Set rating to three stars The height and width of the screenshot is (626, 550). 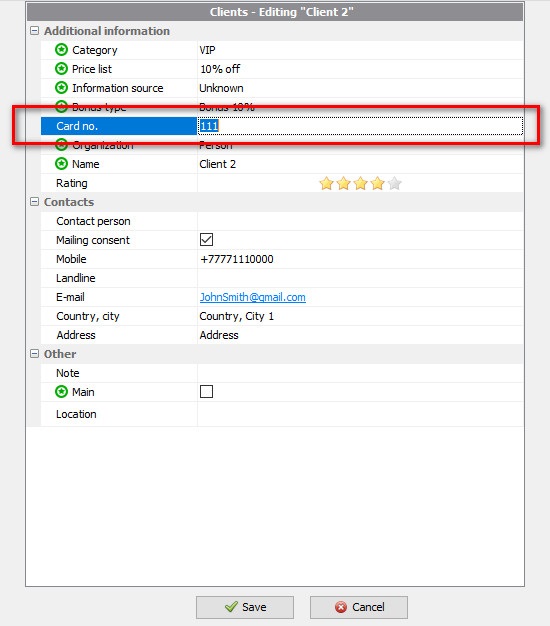[360, 184]
